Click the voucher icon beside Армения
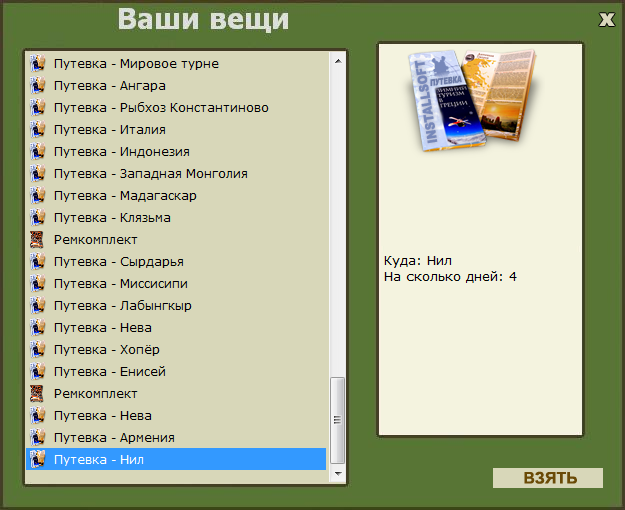The height and width of the screenshot is (510, 625). [x=37, y=438]
